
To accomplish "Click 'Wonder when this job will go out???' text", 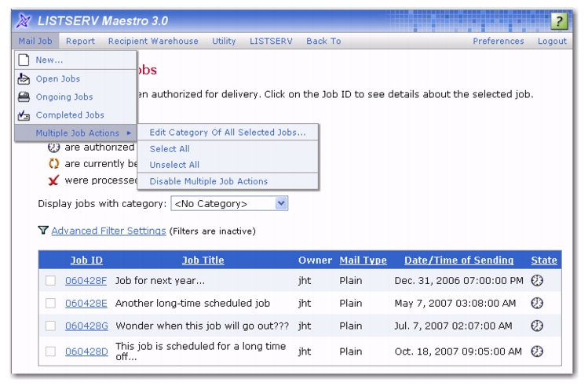I will coord(202,326).
